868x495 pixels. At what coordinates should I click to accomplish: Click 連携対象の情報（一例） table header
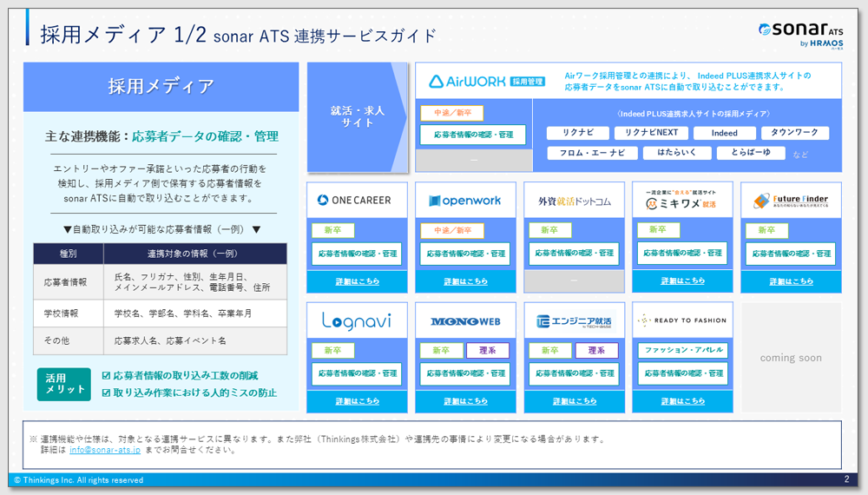194,254
